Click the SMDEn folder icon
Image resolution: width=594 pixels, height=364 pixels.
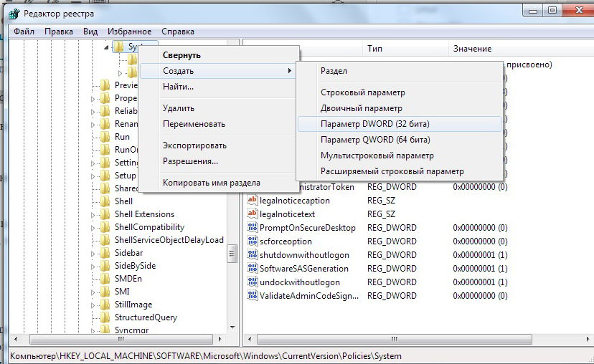pyautogui.click(x=105, y=278)
